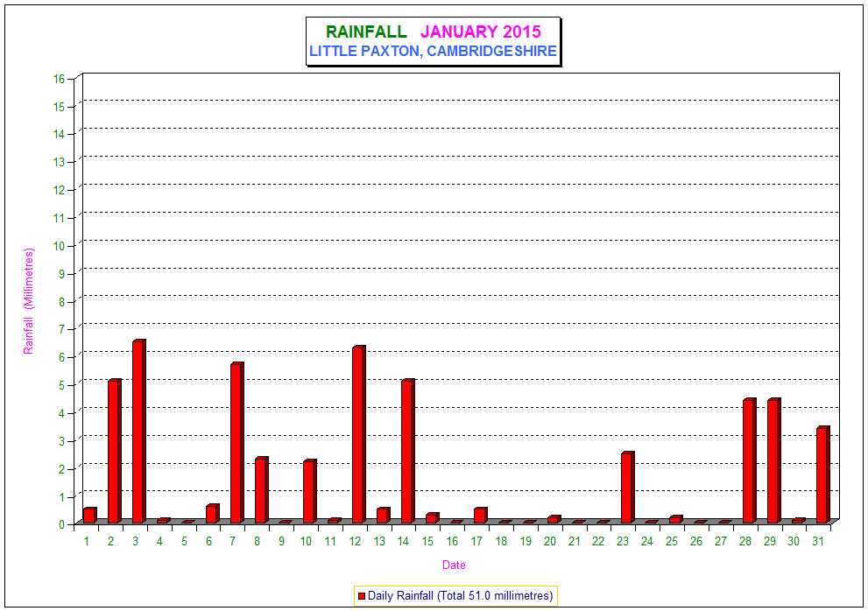Click y-axis value '10'

pos(60,246)
